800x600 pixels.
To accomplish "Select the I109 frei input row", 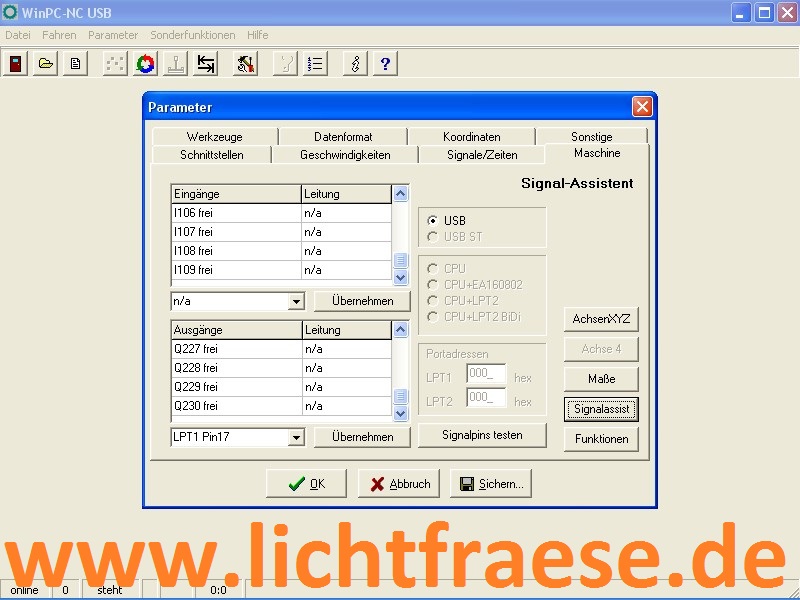I will tap(282, 270).
